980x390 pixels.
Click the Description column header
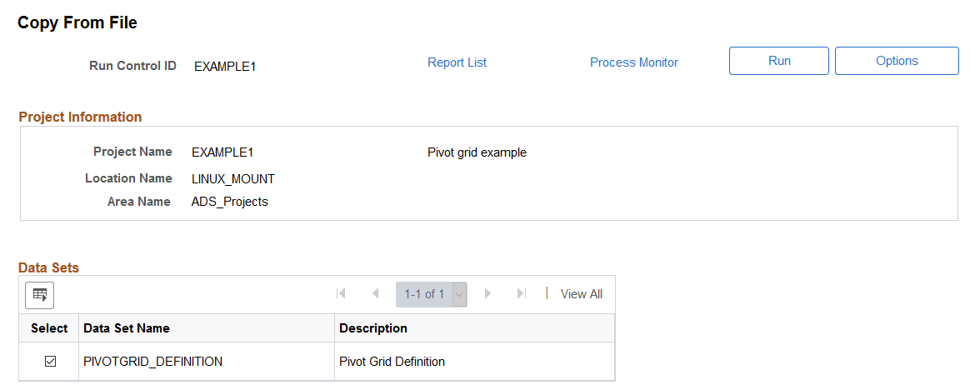tap(372, 328)
